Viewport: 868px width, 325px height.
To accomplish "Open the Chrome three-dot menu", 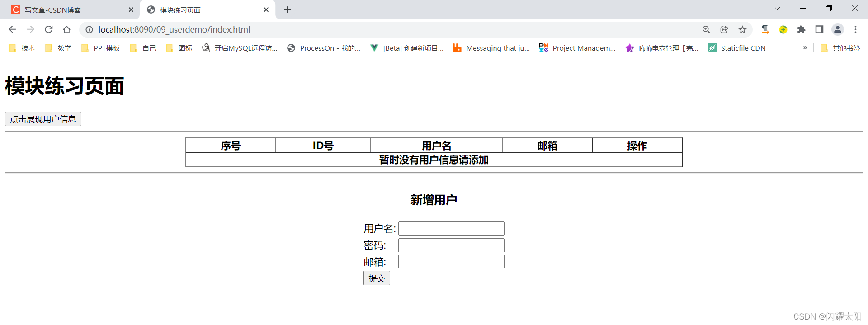I will [855, 29].
